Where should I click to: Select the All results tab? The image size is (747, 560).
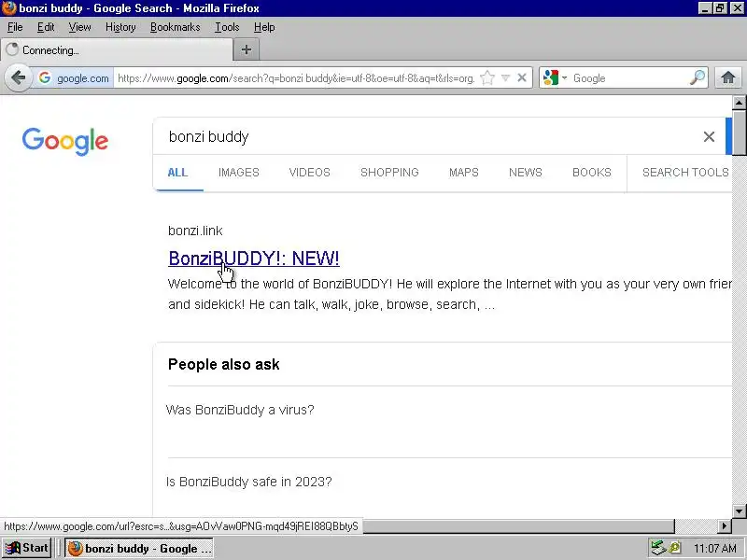[177, 173]
